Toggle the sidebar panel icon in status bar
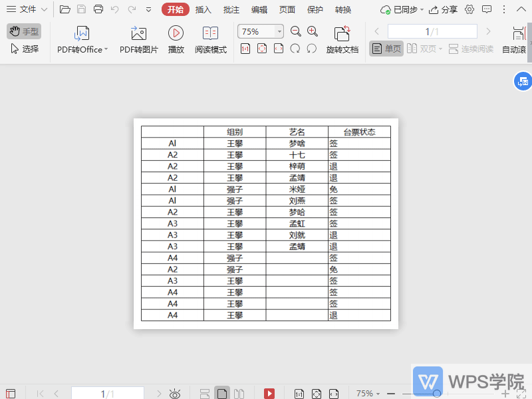This screenshot has height=399, width=532. point(11,394)
